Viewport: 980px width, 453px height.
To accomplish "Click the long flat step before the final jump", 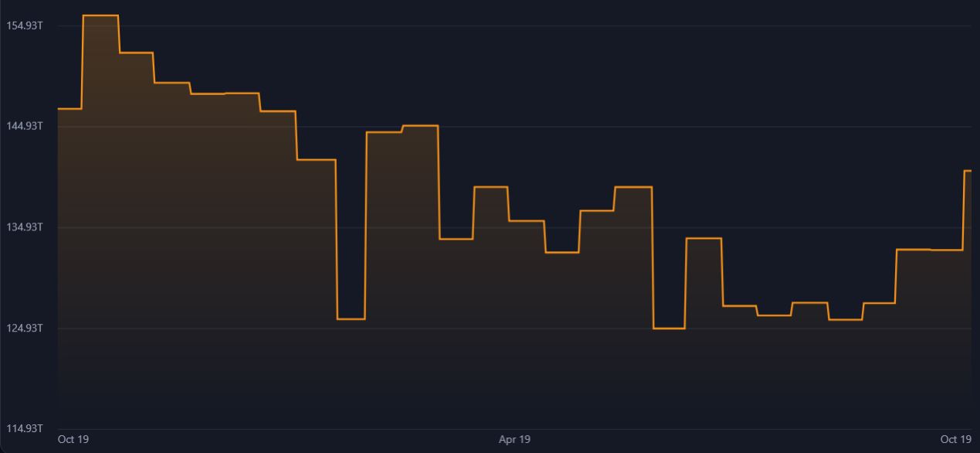I will [930, 250].
